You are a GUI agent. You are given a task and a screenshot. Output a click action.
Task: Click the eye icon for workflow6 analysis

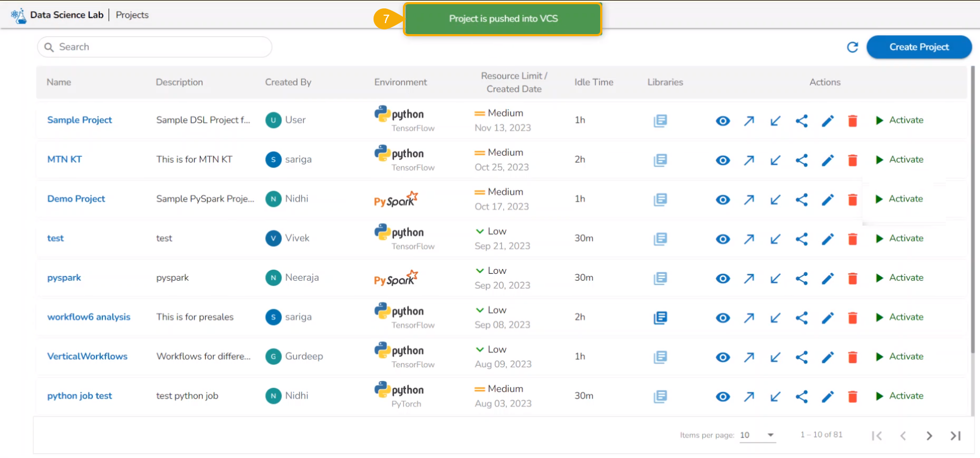(722, 317)
